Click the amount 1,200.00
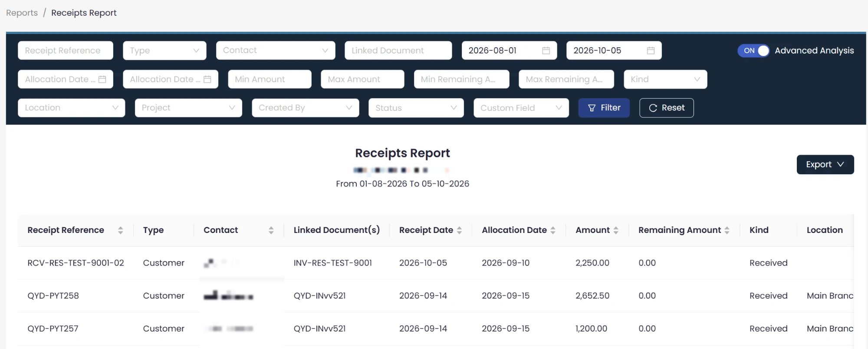The image size is (868, 349). coord(591,329)
